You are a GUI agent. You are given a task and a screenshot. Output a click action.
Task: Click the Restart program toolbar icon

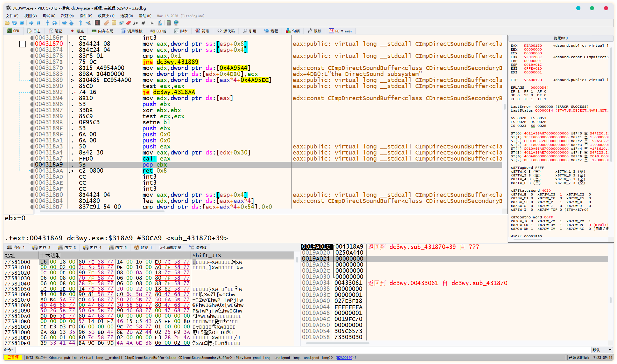point(15,23)
